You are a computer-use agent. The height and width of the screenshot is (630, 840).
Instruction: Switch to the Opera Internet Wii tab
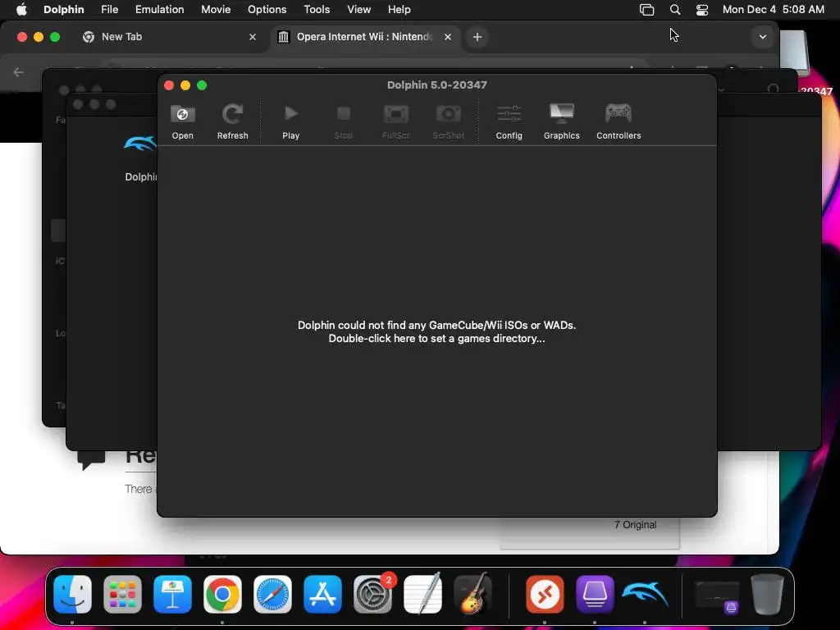click(364, 36)
